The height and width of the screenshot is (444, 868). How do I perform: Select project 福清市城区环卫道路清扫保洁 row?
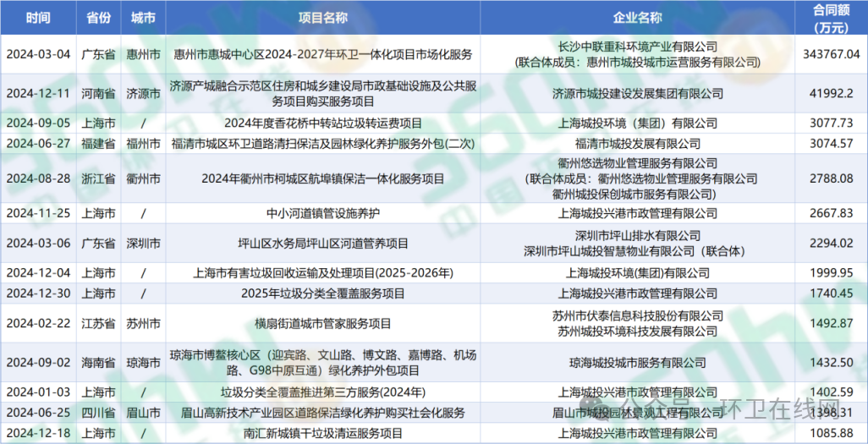[x=322, y=144]
